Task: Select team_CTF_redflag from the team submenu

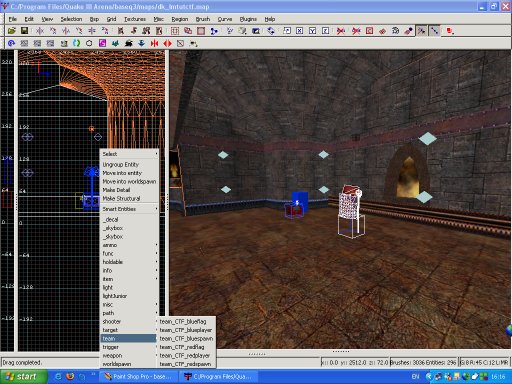Action: 187,347
